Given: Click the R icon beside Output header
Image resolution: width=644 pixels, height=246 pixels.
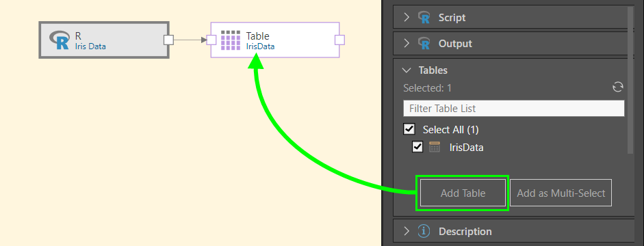Looking at the screenshot, I should (424, 43).
